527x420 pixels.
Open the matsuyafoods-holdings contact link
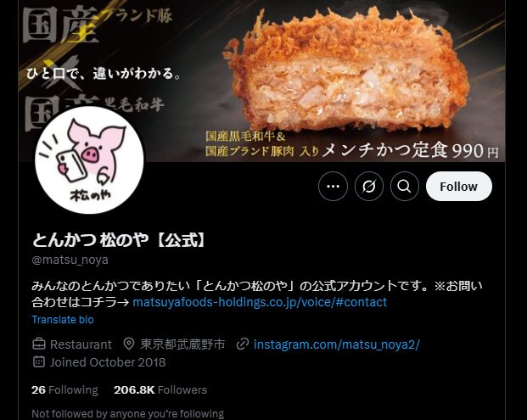pyautogui.click(x=260, y=302)
